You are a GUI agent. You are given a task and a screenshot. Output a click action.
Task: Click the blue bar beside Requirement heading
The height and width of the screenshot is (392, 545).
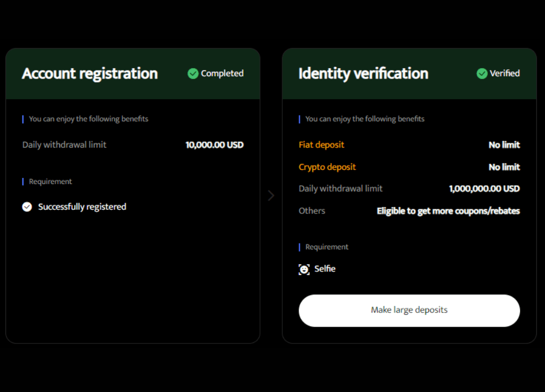pos(22,181)
